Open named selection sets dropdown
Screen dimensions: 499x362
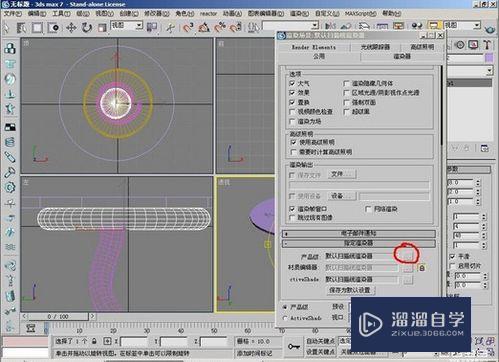click(x=315, y=25)
